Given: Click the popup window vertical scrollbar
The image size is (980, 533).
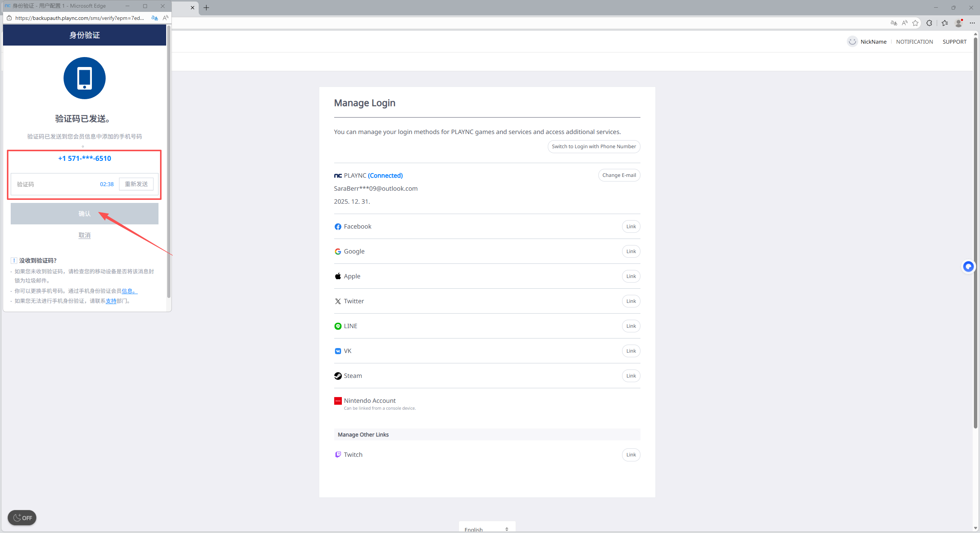Looking at the screenshot, I should pos(168,161).
